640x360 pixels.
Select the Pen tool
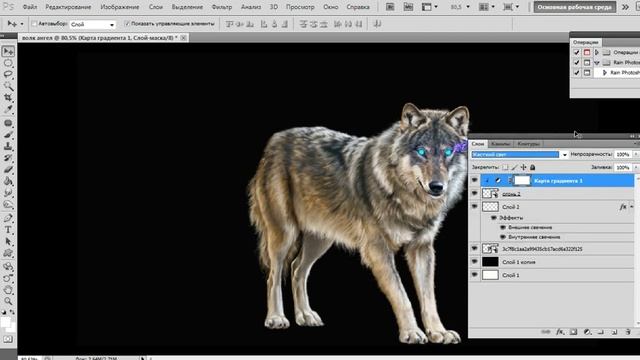[8, 218]
